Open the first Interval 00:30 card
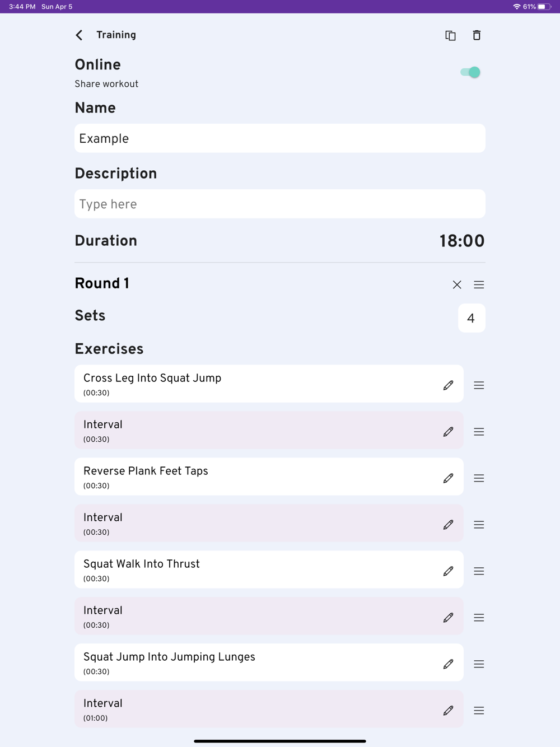The width and height of the screenshot is (560, 747). click(269, 431)
